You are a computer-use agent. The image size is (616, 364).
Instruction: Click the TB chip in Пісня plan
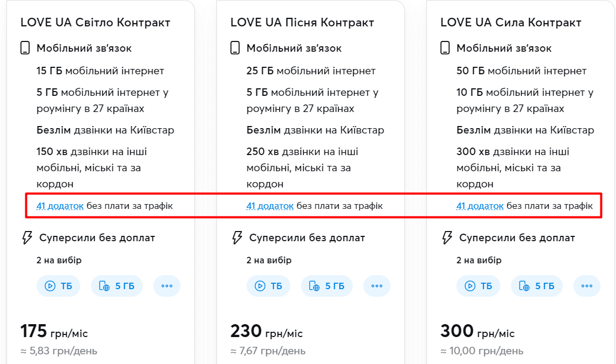268,286
